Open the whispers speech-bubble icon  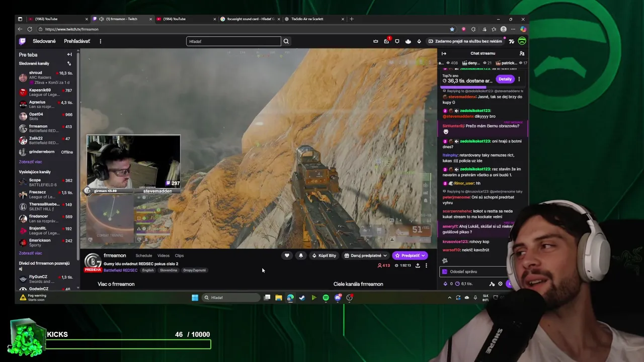pos(397,41)
